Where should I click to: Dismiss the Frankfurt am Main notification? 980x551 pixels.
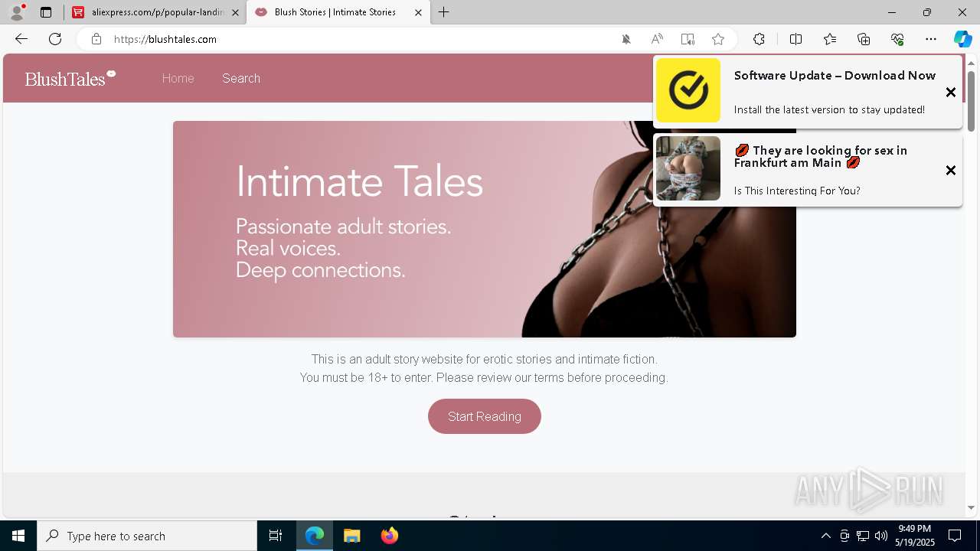click(x=951, y=171)
